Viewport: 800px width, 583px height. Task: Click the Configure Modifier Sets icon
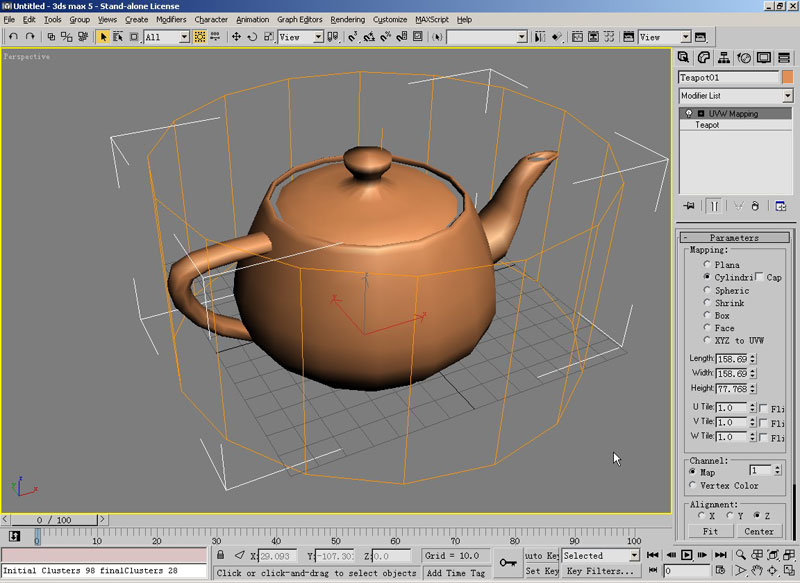pyautogui.click(x=781, y=206)
